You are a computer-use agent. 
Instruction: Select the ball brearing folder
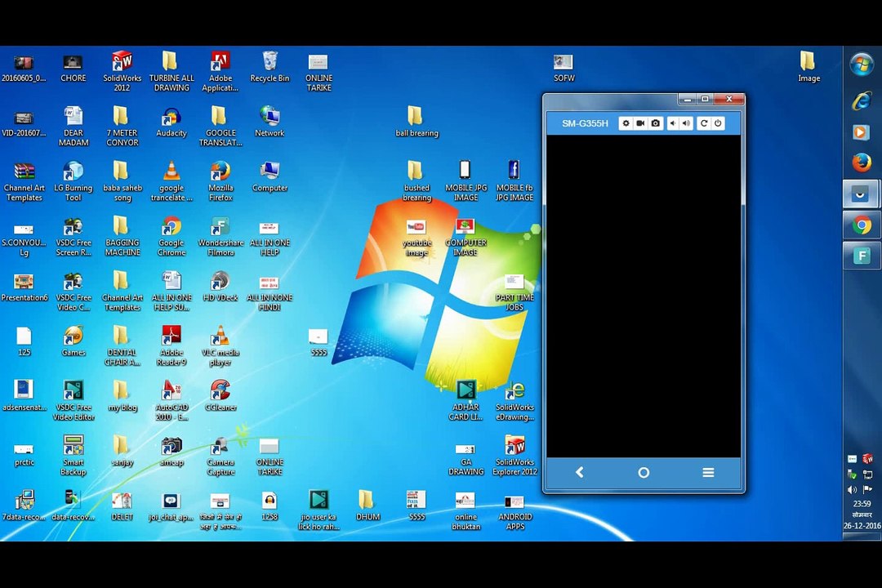tap(416, 122)
